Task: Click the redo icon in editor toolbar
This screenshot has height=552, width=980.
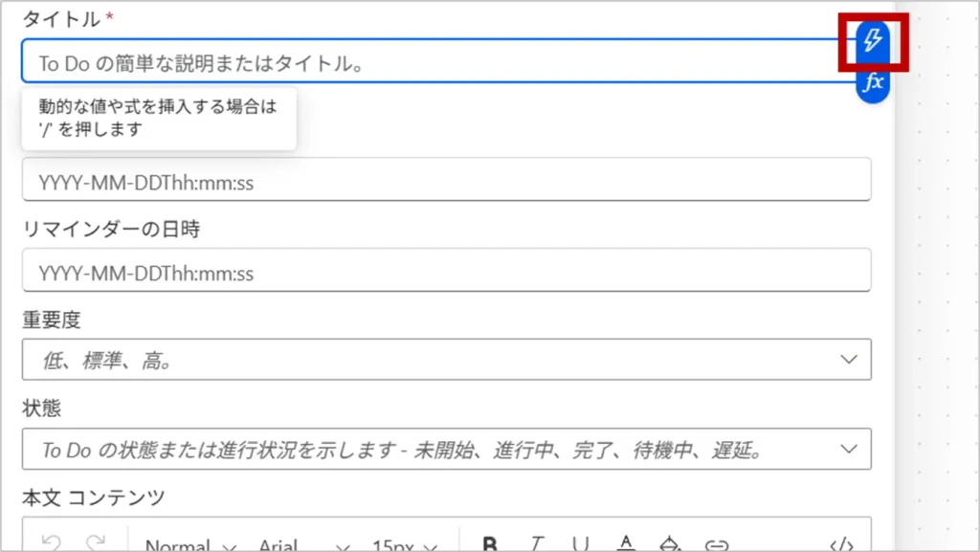Action: click(96, 544)
